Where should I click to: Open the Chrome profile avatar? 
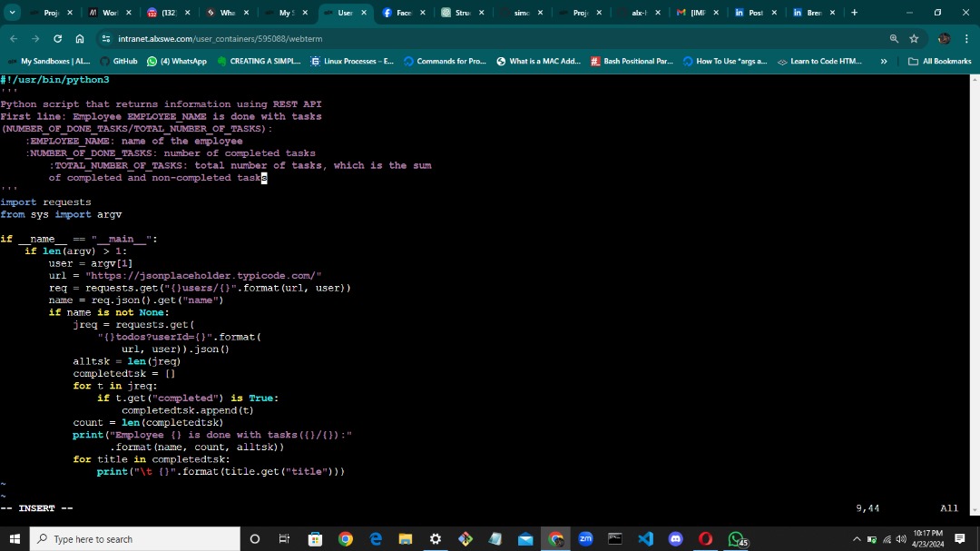tap(944, 39)
